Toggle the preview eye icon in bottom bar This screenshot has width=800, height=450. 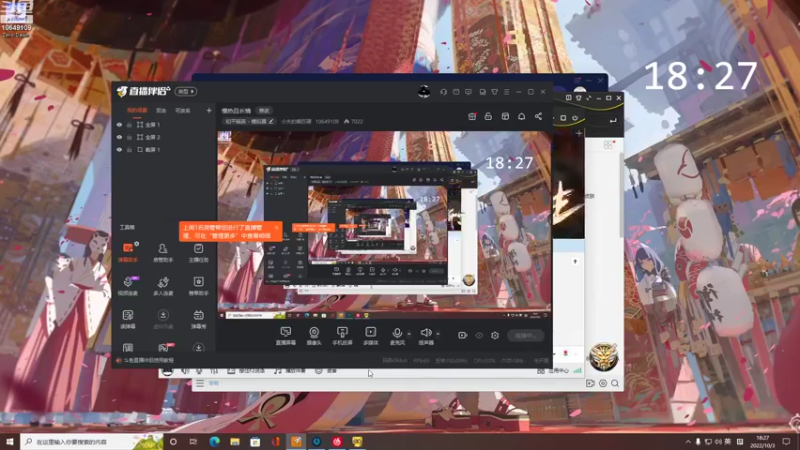(x=479, y=335)
